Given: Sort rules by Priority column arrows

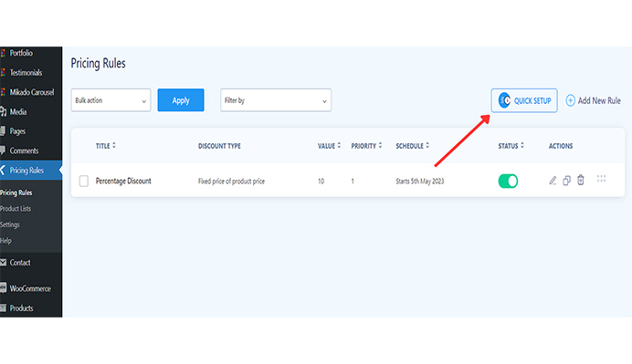Looking at the screenshot, I should (x=380, y=145).
